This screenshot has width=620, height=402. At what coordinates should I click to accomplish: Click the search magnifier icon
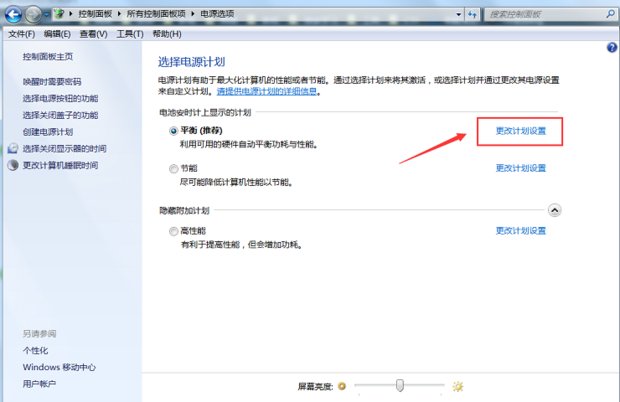tap(610, 14)
